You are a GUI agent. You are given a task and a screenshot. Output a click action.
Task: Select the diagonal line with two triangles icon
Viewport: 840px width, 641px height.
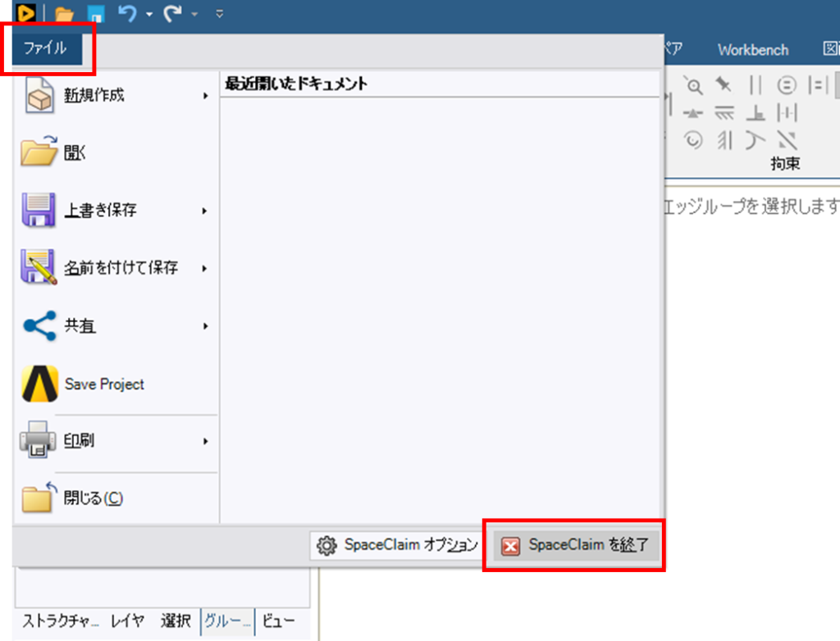click(x=787, y=140)
